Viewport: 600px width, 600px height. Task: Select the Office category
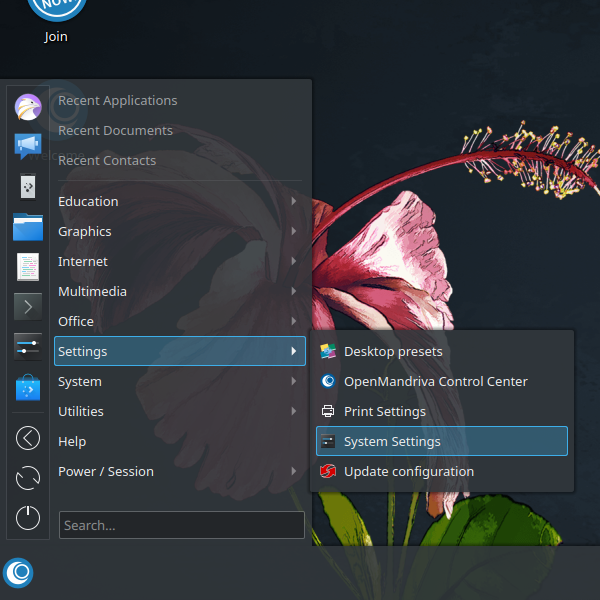pyautogui.click(x=180, y=321)
